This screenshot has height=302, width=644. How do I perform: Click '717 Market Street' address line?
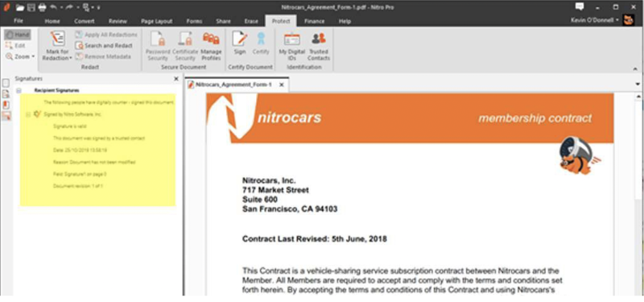click(x=275, y=190)
